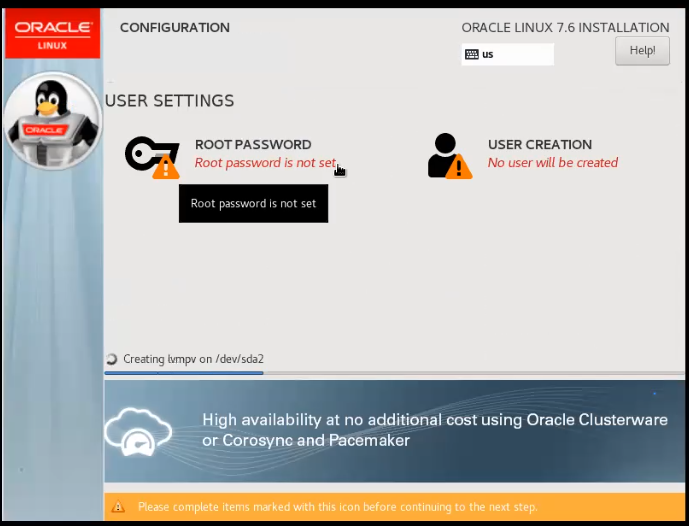689x526 pixels.
Task: Click the keyboard layout icon
Action: click(471, 54)
